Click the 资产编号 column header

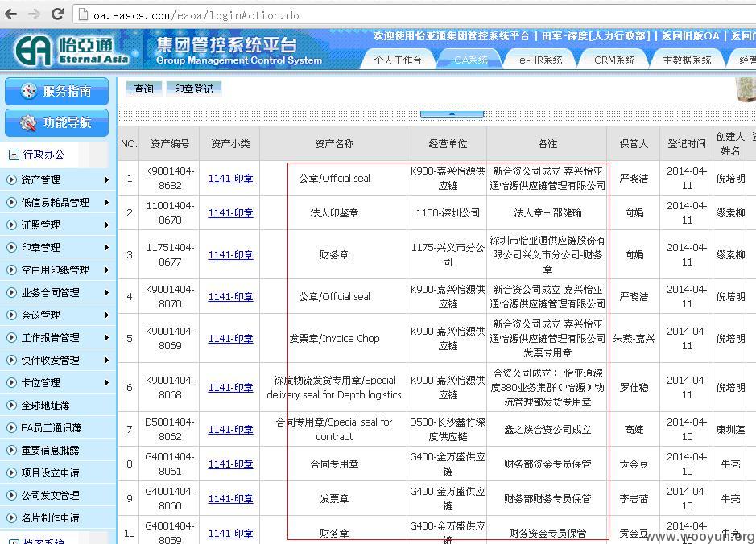[x=170, y=143]
